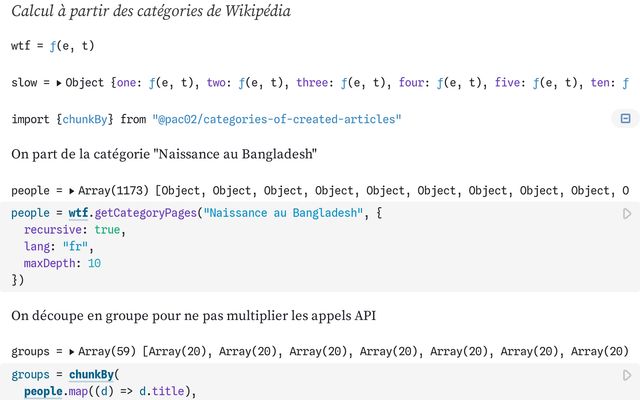Screen dimensions: 640x400
Task: Click the people reference in groups cell
Action: (x=44, y=391)
